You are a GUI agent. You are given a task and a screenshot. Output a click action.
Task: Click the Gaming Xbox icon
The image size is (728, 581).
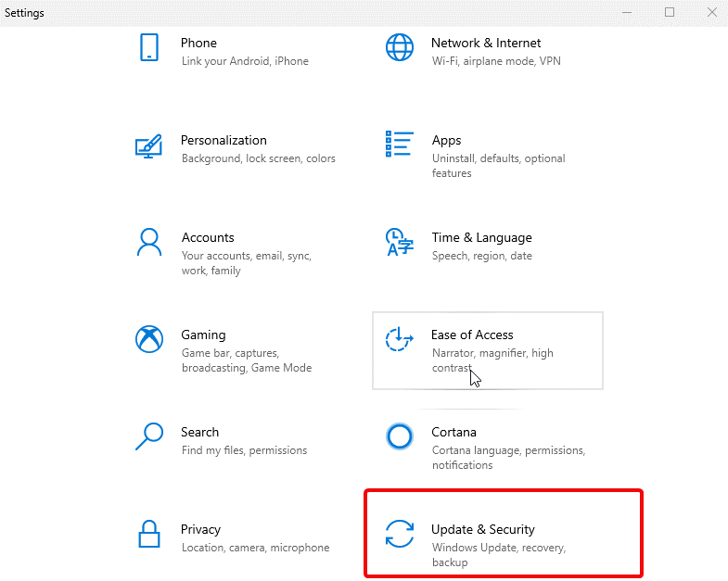click(149, 339)
